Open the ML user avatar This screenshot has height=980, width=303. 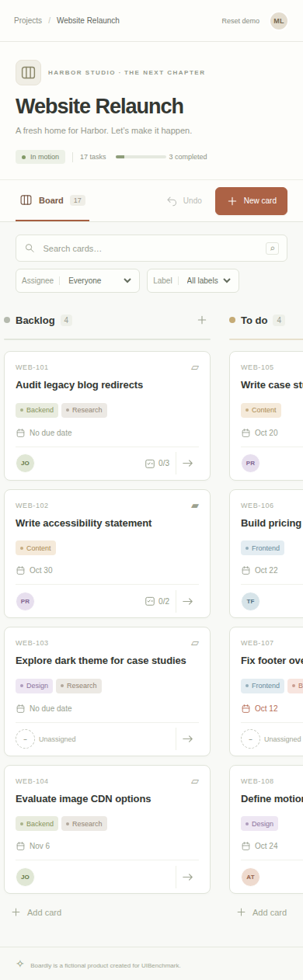[x=279, y=21]
